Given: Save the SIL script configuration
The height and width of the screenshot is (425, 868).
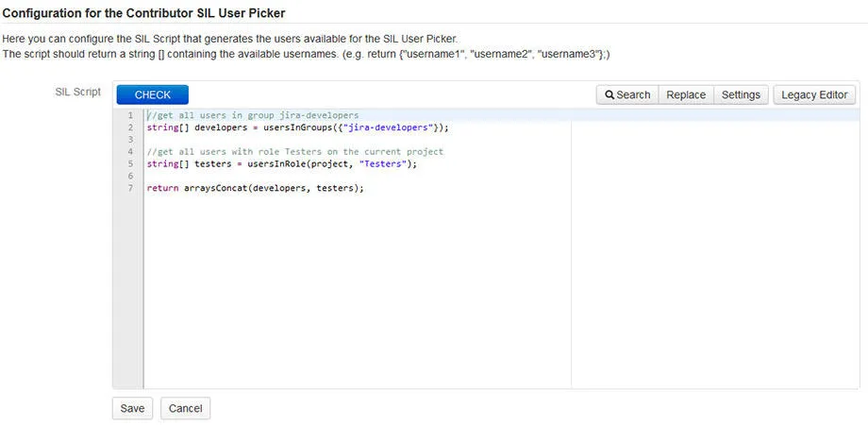Looking at the screenshot, I should 132,408.
